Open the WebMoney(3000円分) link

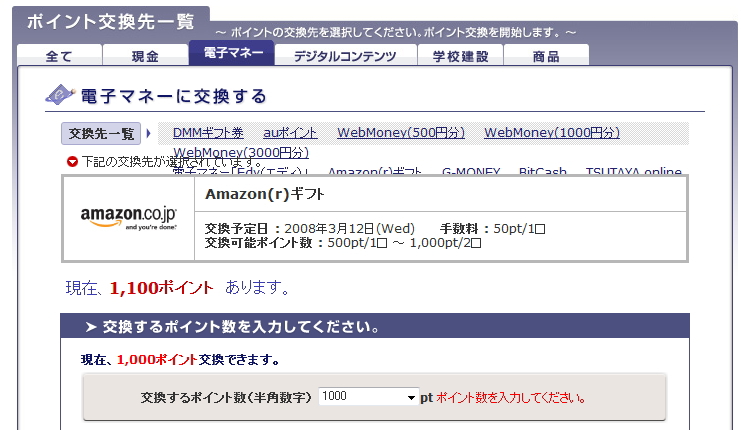pos(241,152)
